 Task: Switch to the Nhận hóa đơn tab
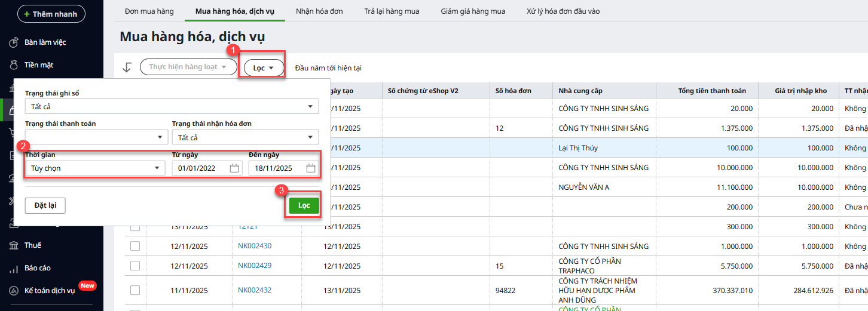click(319, 11)
